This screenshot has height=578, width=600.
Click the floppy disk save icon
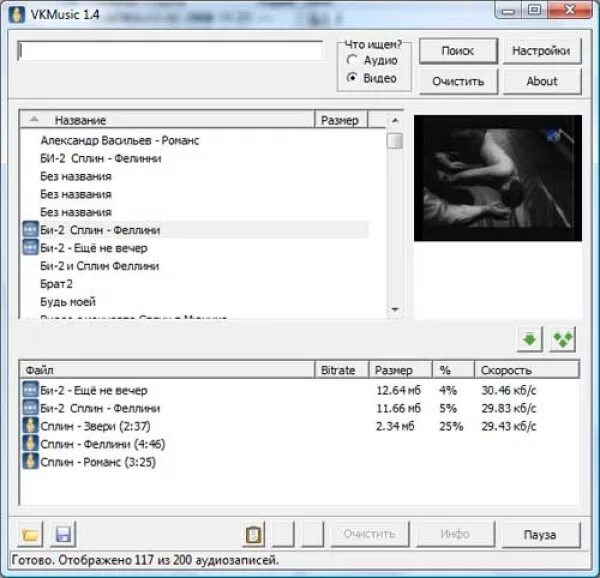point(63,534)
